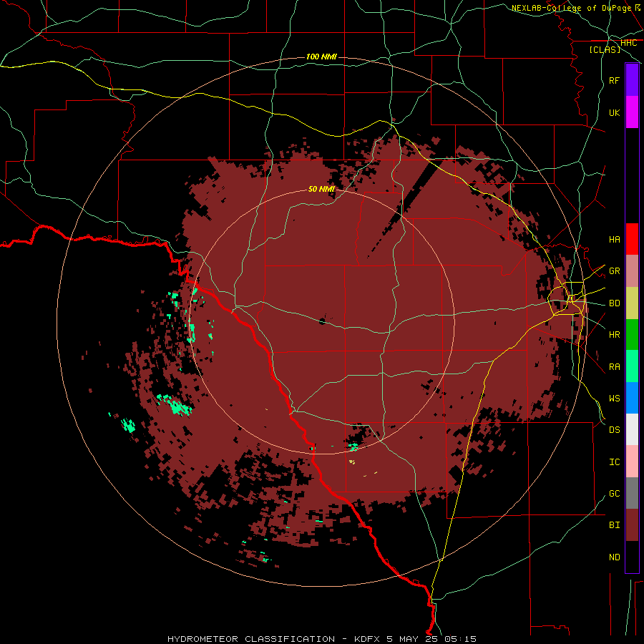This screenshot has width=644, height=644.
Task: Click the black radar site dot at center
Action: pyautogui.click(x=323, y=321)
